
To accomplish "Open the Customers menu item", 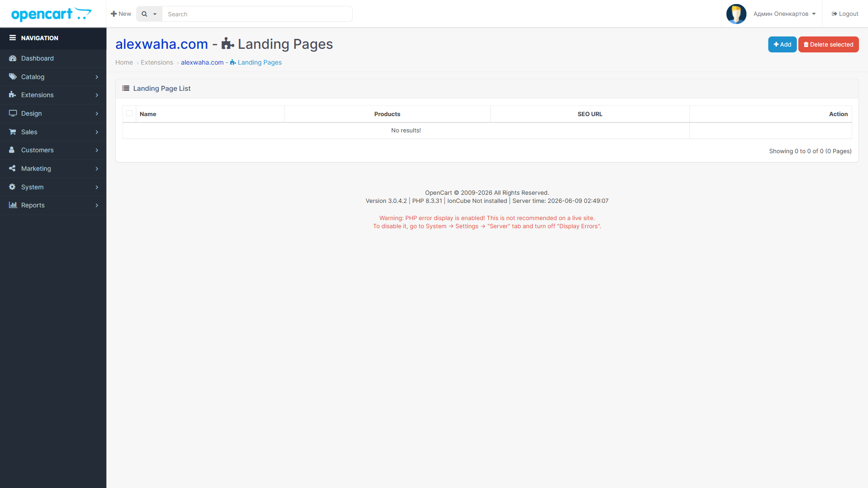I will point(53,150).
